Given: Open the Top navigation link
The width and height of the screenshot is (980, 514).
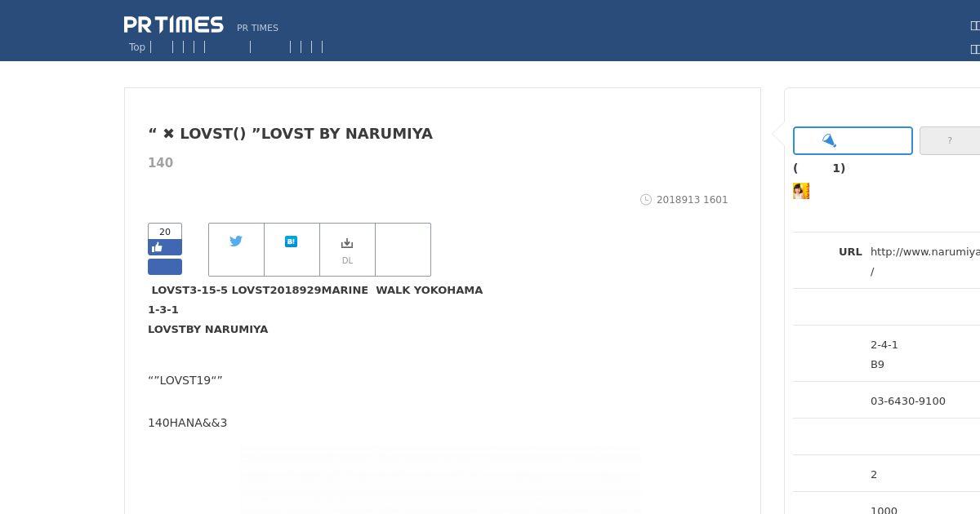Looking at the screenshot, I should [137, 47].
